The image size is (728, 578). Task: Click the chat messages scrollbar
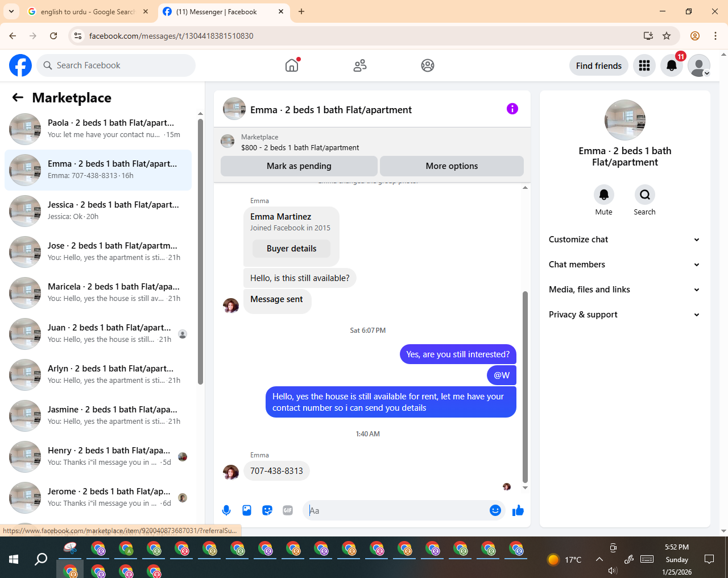525,387
